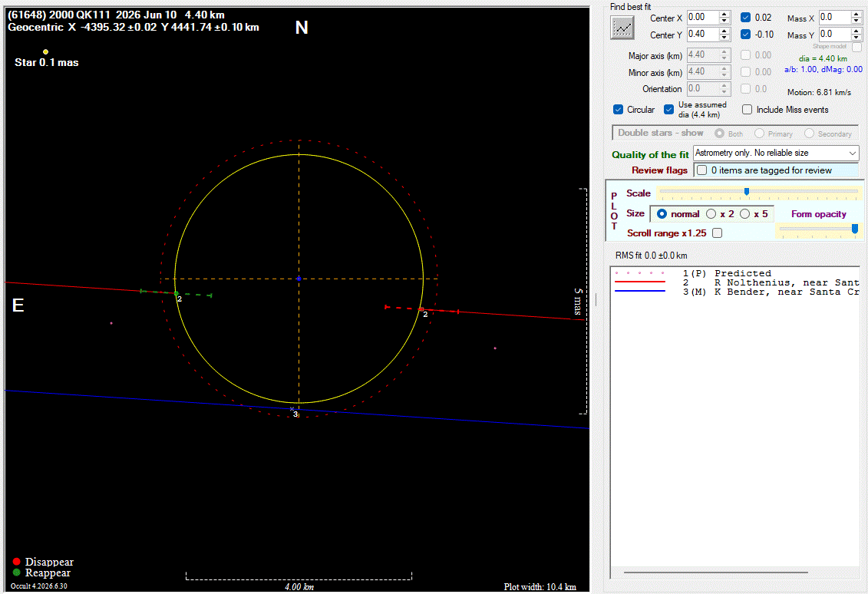This screenshot has height=594, width=868.
Task: Click the Center Y value field
Action: click(703, 35)
